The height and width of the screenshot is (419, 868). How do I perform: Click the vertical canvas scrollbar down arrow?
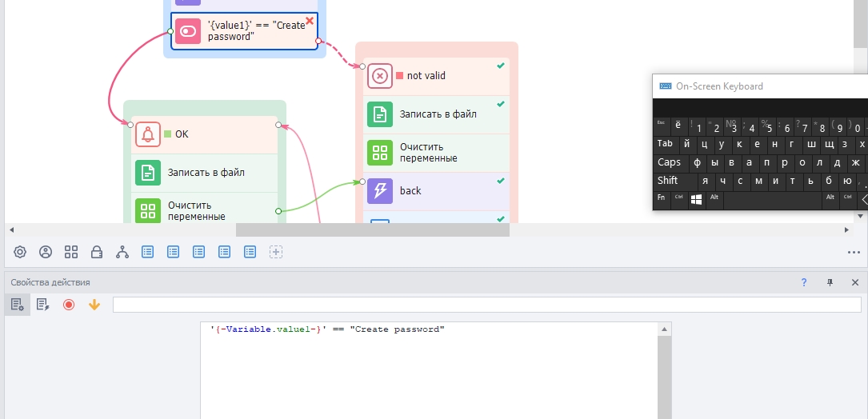coord(861,216)
